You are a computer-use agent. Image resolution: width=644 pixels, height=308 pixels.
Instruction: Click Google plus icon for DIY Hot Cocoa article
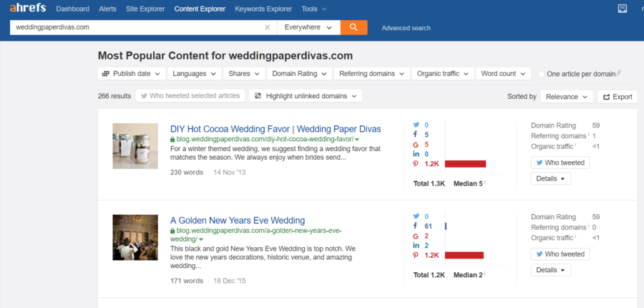(416, 145)
